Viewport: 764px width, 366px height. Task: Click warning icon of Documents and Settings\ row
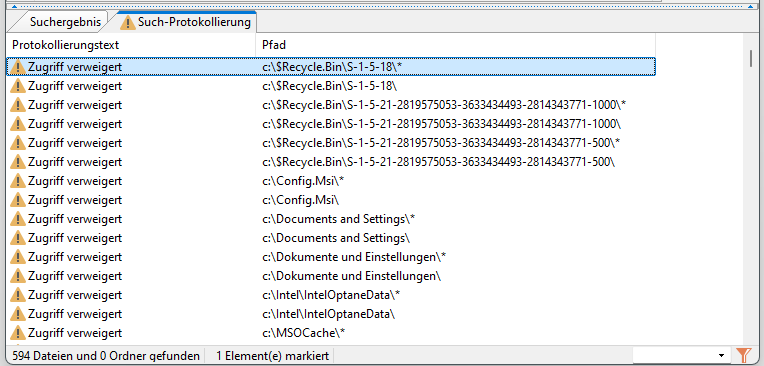pyautogui.click(x=18, y=238)
